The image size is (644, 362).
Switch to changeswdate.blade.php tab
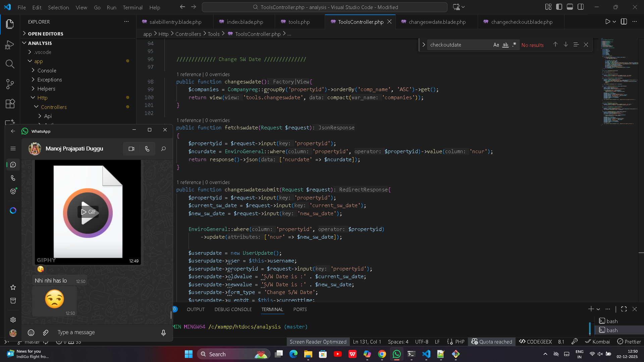[x=437, y=22]
